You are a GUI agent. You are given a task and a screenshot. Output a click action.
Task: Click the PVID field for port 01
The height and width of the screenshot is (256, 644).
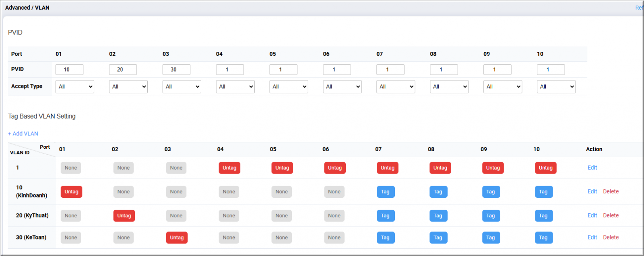[x=69, y=70]
